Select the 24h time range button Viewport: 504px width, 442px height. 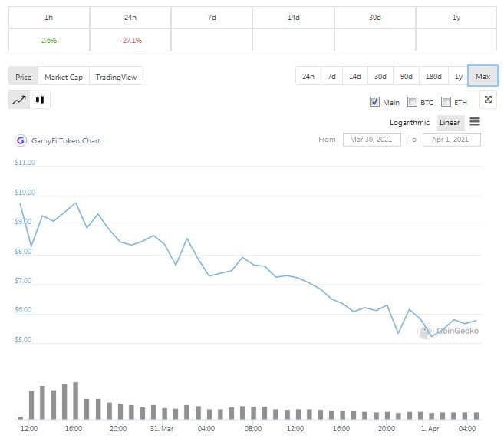(x=308, y=76)
